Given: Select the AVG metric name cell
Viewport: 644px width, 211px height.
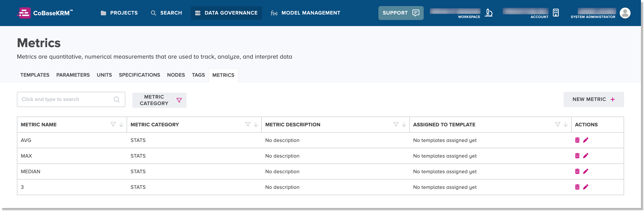Looking at the screenshot, I should pyautogui.click(x=72, y=140).
